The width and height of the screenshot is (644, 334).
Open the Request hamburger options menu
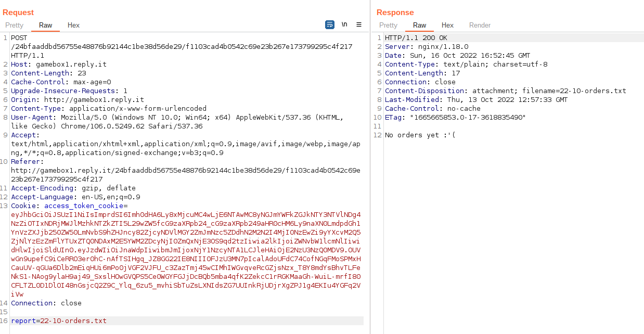(359, 24)
